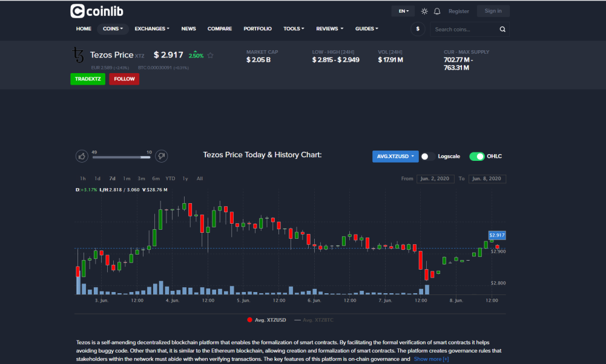Select the 1d chart range
Viewport: 606px width, 364px height.
click(x=97, y=179)
